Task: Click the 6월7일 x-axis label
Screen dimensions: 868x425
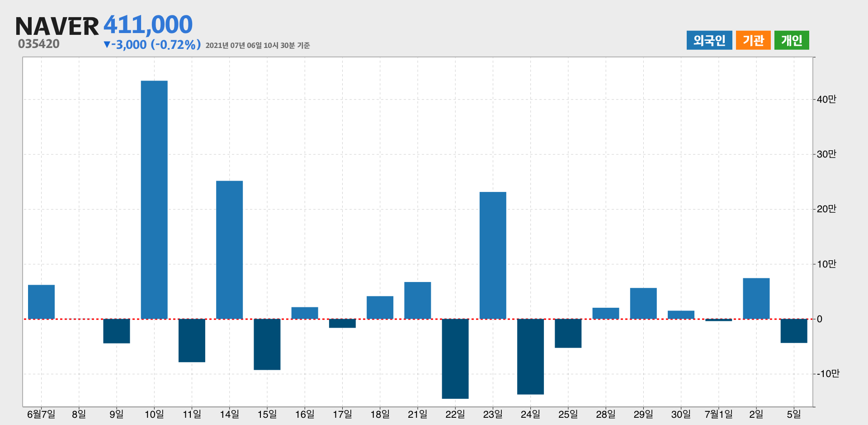Action: point(41,414)
